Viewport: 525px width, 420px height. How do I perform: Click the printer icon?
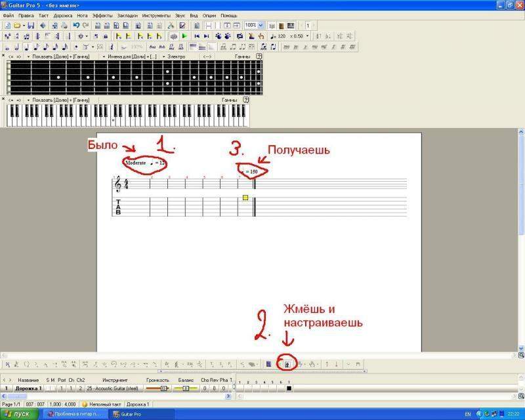coord(64,26)
